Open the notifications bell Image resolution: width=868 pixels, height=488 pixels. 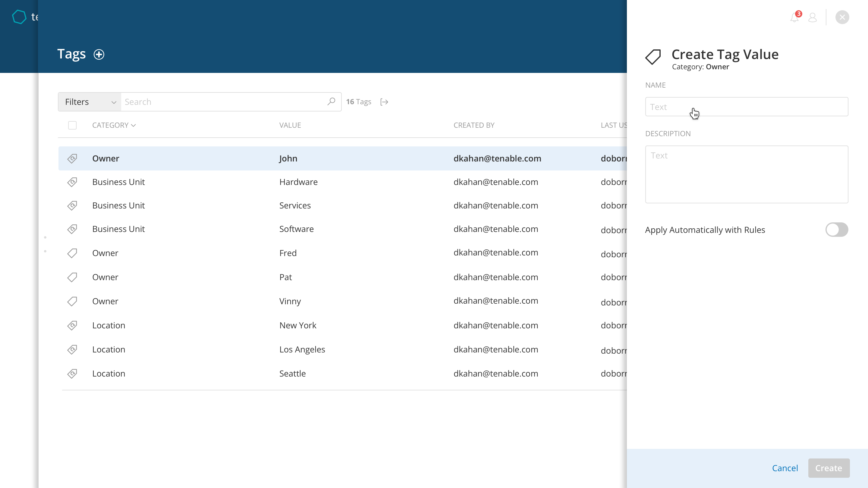coord(794,17)
